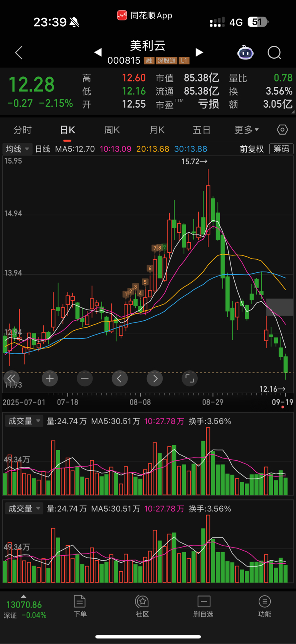Open first 成交量 indicator dropdown
Screen dimensions: 296x644
tap(24, 421)
